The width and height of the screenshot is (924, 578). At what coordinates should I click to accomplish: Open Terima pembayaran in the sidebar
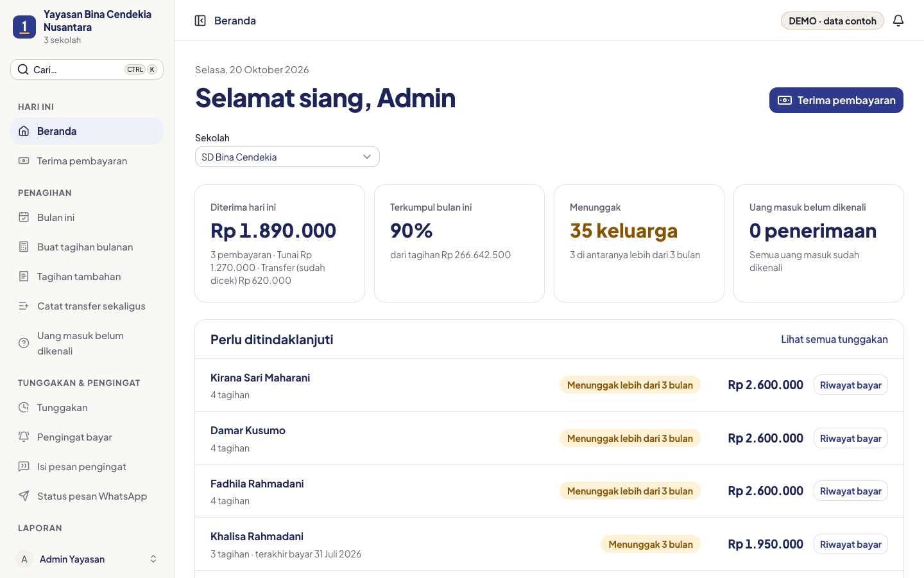(x=87, y=161)
